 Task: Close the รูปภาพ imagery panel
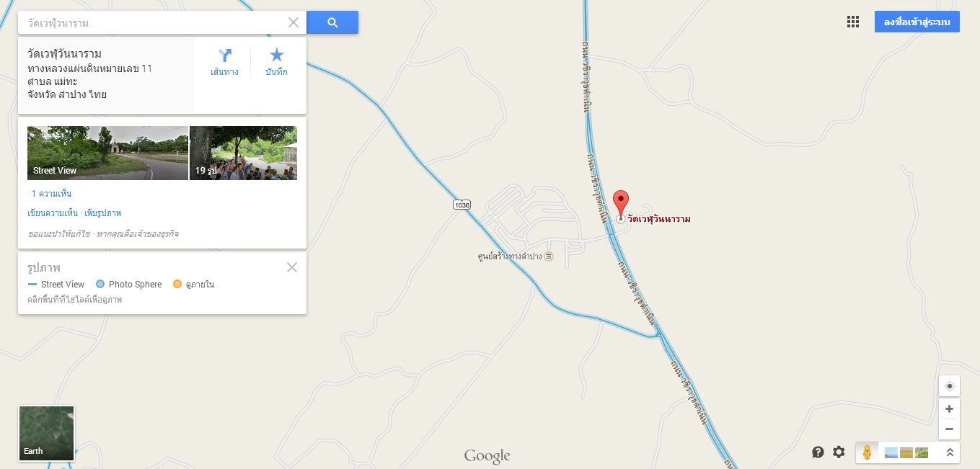coord(292,267)
